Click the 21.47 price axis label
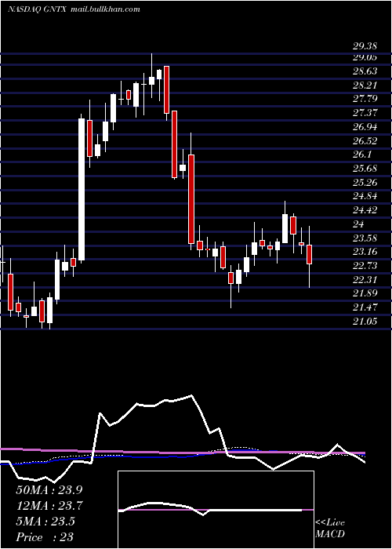Screen dimensions: 392x549 (x=365, y=307)
